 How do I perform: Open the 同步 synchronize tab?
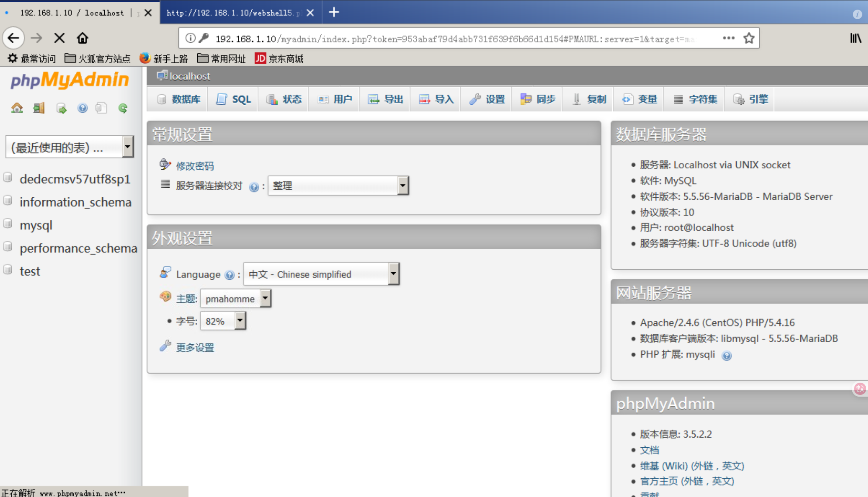pyautogui.click(x=537, y=99)
